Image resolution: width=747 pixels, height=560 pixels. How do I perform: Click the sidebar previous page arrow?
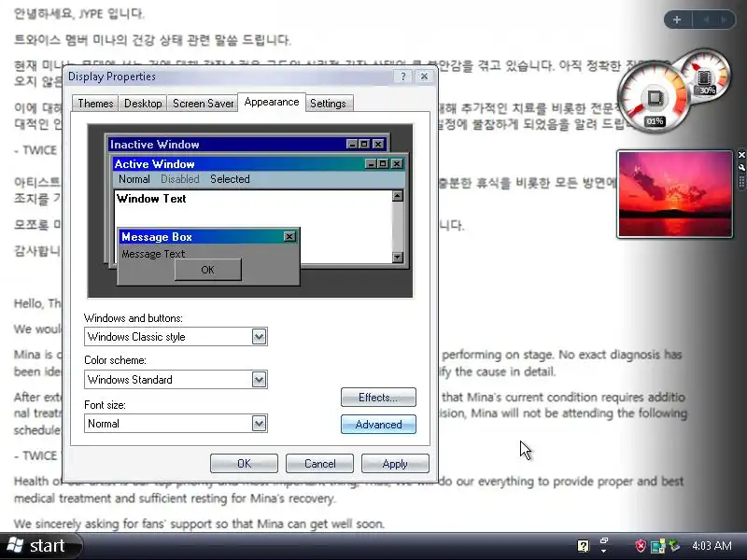[706, 20]
